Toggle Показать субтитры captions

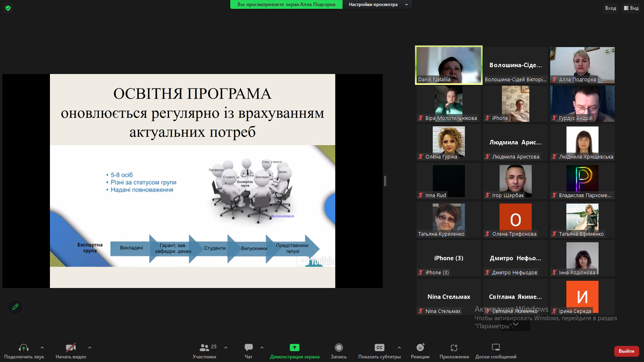(380, 351)
